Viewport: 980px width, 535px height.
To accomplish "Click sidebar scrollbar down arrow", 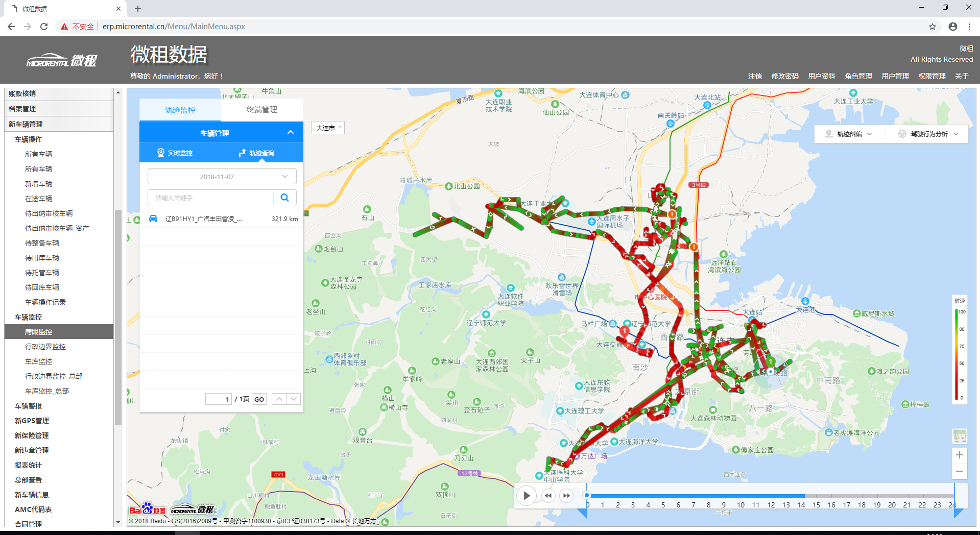I will click(x=118, y=522).
